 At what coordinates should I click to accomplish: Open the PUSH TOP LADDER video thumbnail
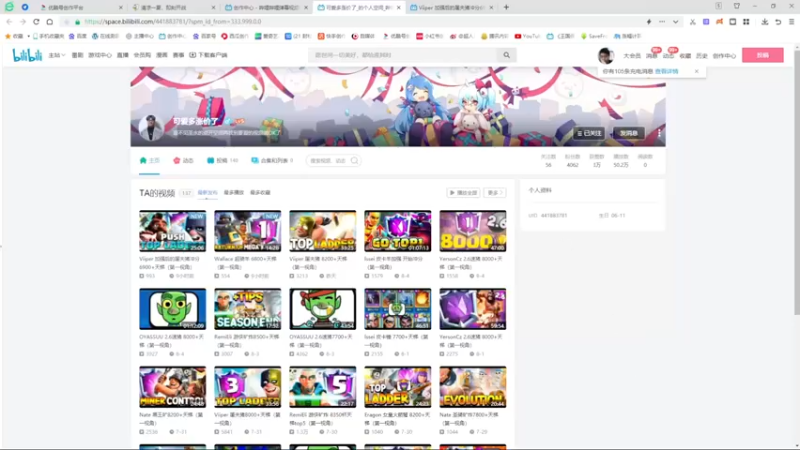(172, 231)
